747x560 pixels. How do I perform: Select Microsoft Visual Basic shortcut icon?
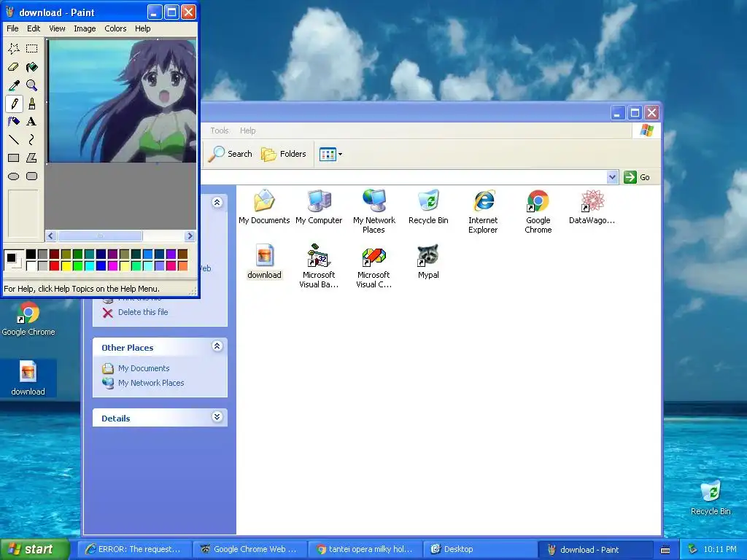[319, 265]
